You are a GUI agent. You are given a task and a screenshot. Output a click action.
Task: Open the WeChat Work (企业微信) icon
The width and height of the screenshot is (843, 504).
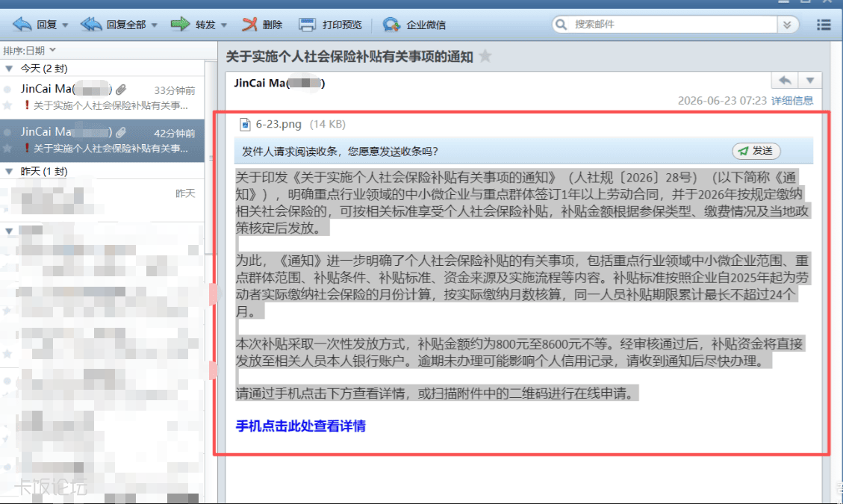391,24
